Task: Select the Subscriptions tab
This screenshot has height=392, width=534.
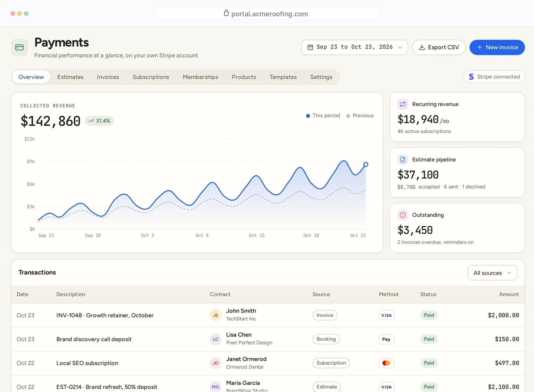Action: click(x=151, y=77)
